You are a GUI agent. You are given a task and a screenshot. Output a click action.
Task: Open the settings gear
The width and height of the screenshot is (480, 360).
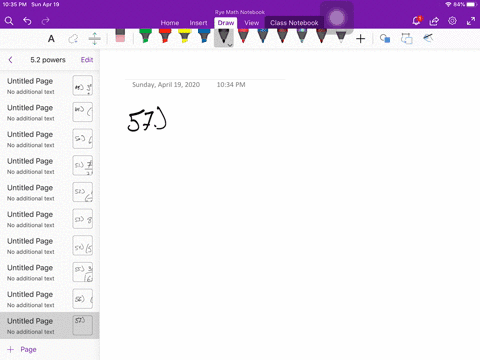pyautogui.click(x=452, y=21)
